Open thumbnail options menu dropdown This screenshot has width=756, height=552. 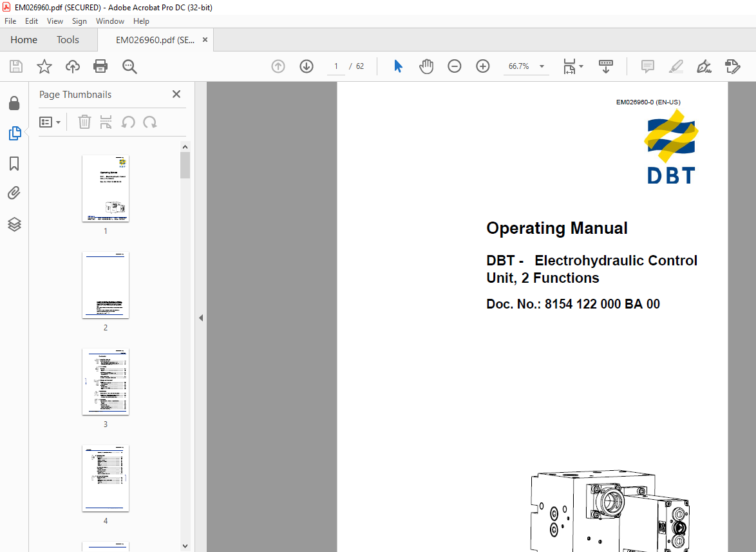(50, 122)
